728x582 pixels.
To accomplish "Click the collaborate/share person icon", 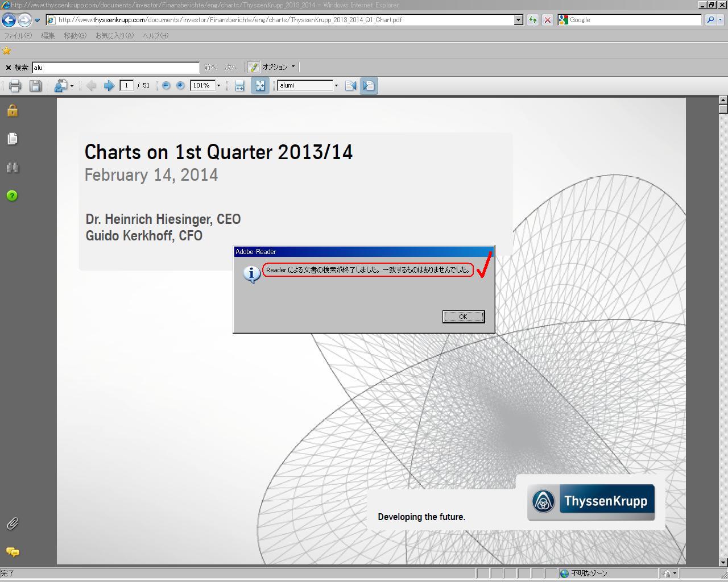I will tap(61, 86).
